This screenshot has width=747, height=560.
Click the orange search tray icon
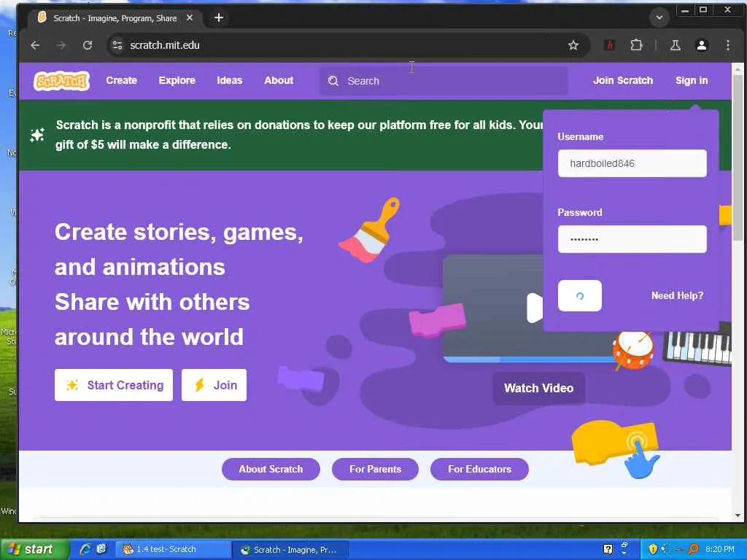694,549
